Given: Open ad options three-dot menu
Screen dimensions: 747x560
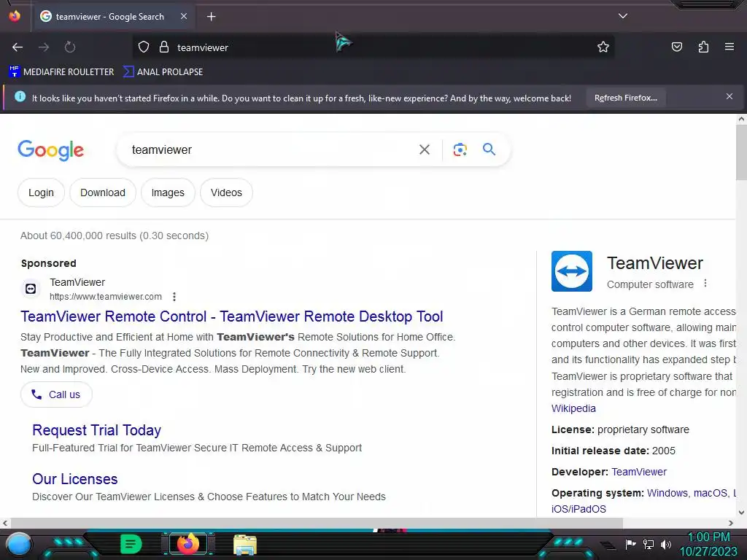Looking at the screenshot, I should click(174, 297).
